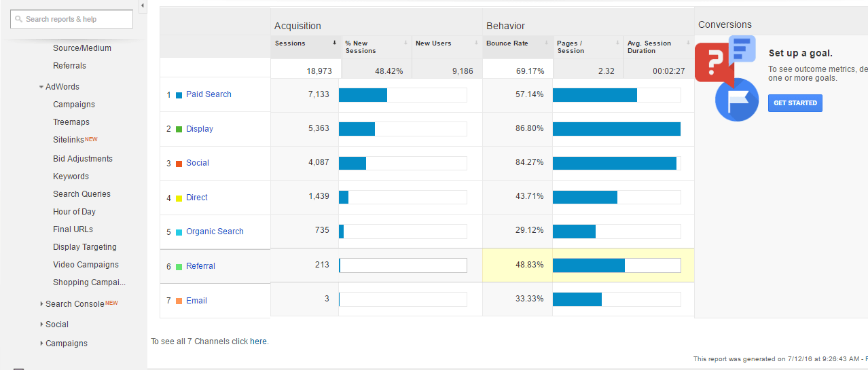Click the Set up a goal heading
Viewport: 868px width, 370px height.
(801, 53)
